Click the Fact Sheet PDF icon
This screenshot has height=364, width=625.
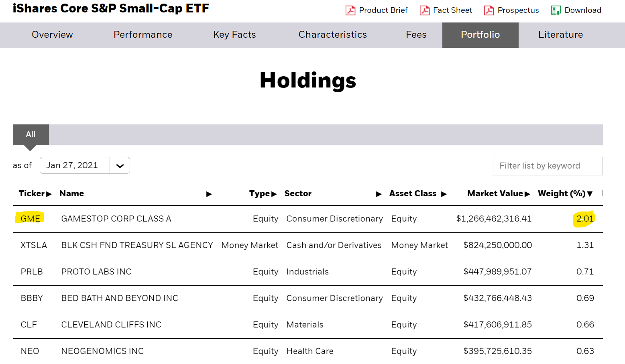point(424,10)
